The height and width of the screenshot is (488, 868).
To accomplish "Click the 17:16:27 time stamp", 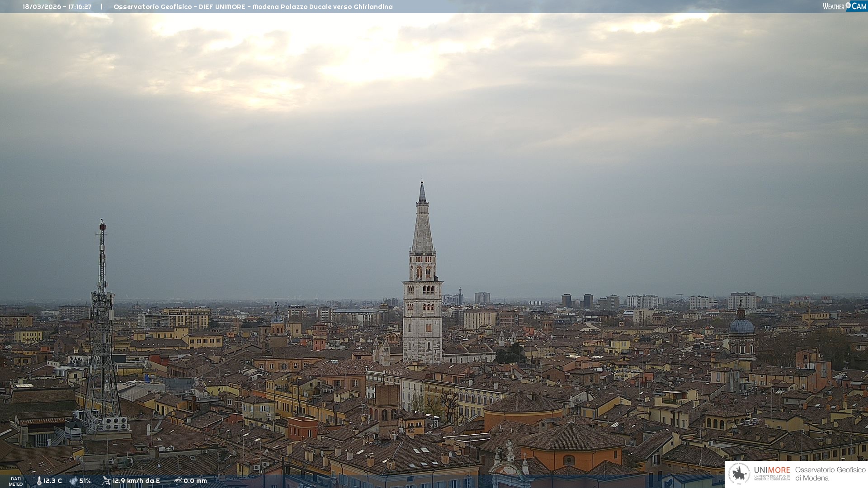I will [x=80, y=7].
